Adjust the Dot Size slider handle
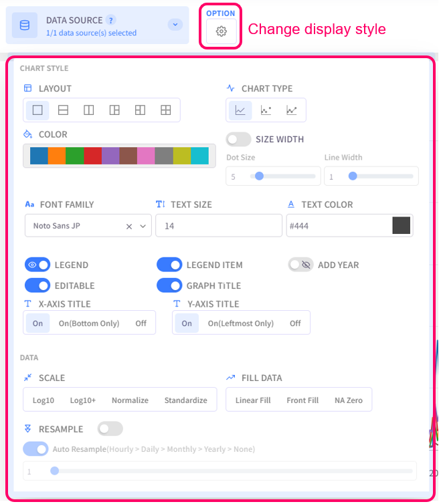Viewport: 443px width, 504px height. tap(259, 176)
